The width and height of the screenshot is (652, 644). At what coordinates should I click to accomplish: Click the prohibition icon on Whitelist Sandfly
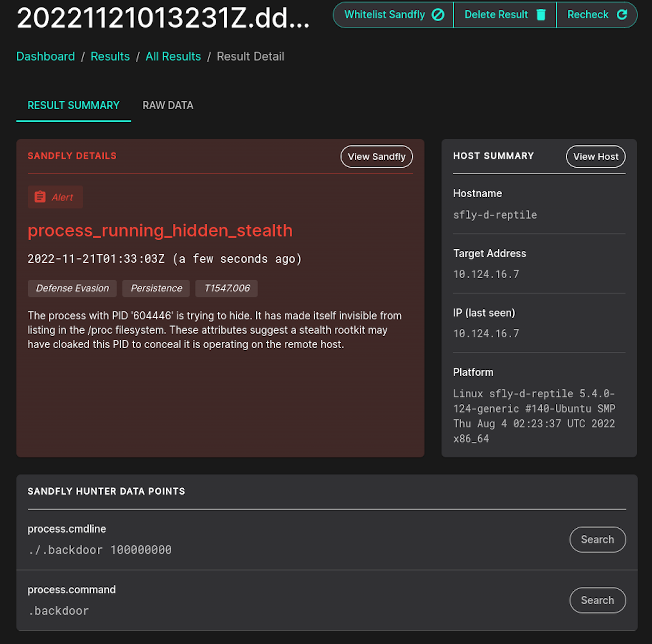pos(438,15)
